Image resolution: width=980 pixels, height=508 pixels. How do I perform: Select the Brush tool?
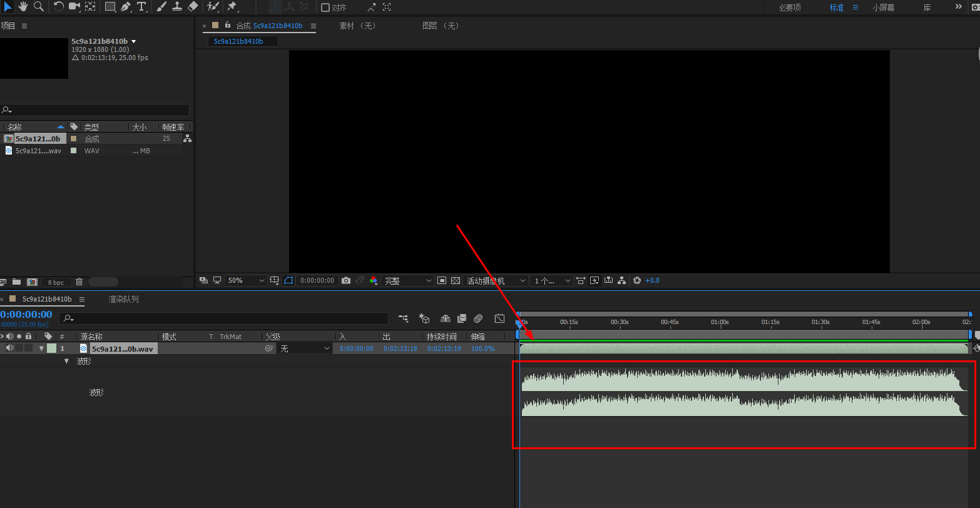[161, 6]
